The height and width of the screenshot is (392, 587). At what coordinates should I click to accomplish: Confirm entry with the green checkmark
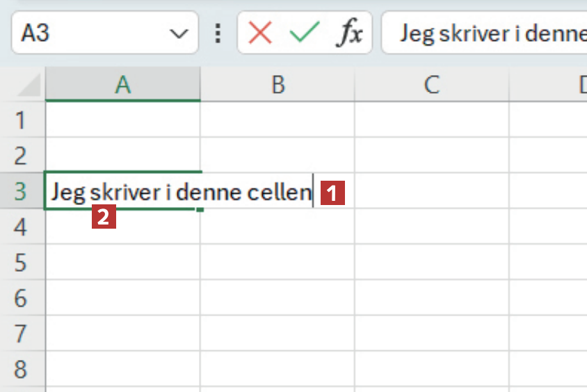[x=305, y=33]
